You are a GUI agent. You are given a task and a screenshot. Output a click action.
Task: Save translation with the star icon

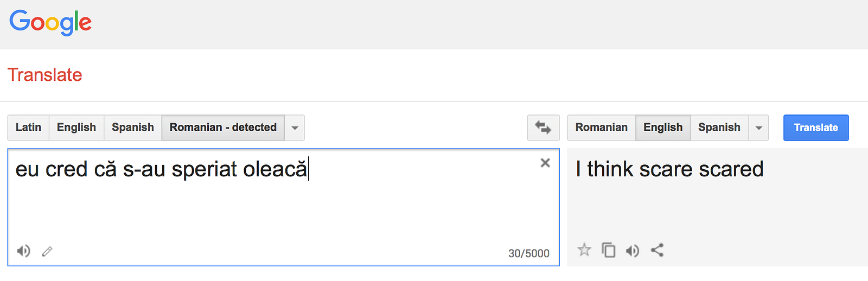tap(584, 250)
